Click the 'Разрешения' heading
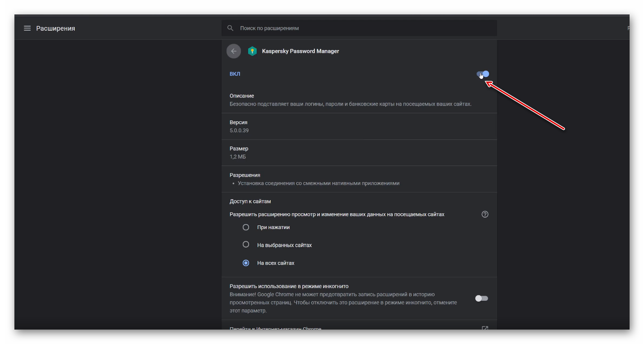This screenshot has width=644, height=344. pos(245,175)
